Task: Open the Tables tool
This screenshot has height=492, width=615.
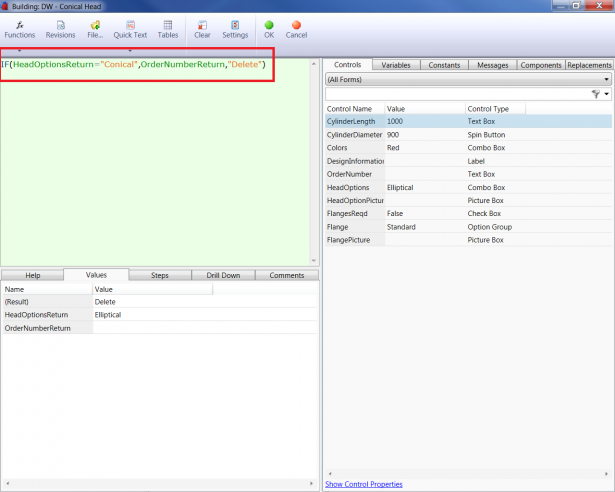Action: [168, 29]
